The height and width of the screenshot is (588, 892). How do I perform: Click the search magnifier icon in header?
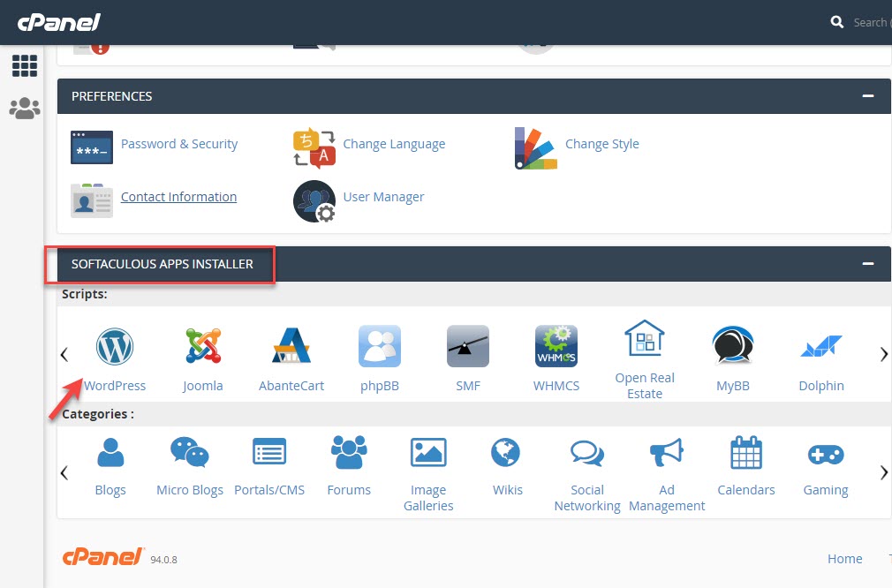837,22
